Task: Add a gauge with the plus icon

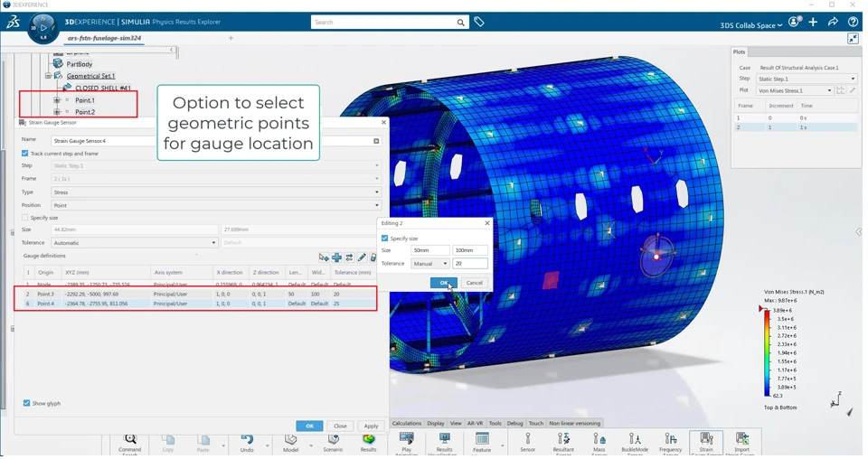Action: point(336,258)
